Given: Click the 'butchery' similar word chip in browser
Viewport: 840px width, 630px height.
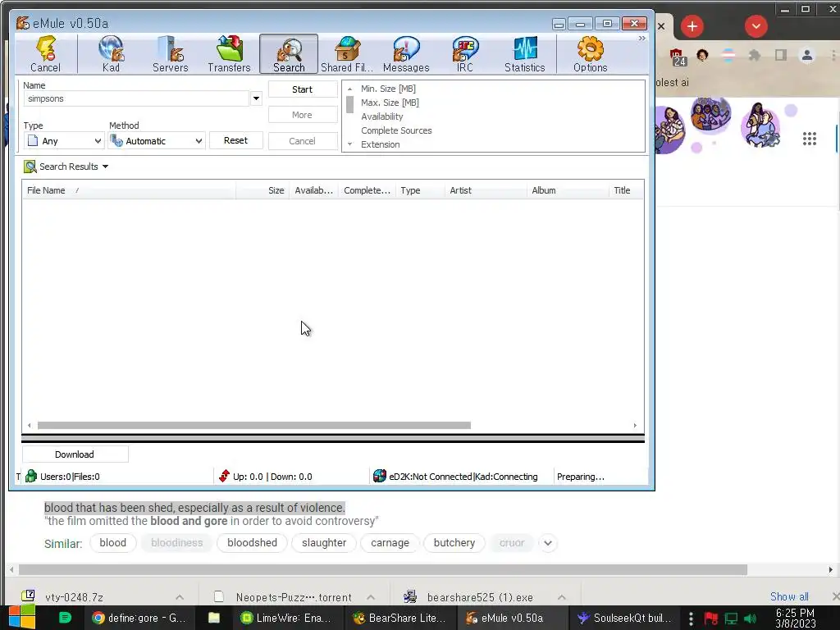Looking at the screenshot, I should (454, 543).
